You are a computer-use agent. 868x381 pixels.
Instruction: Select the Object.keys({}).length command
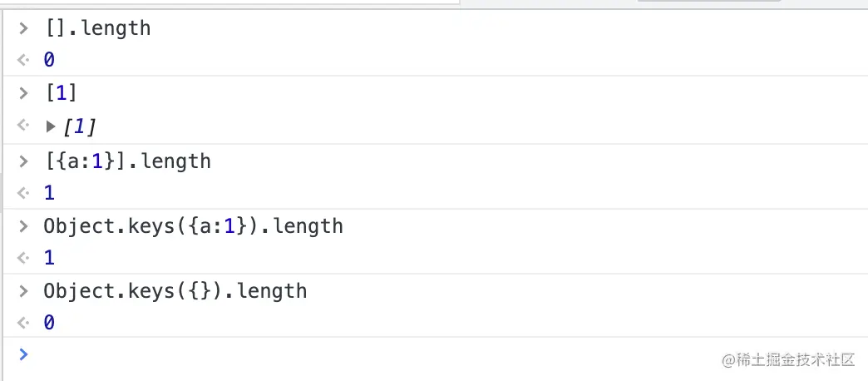pos(175,291)
